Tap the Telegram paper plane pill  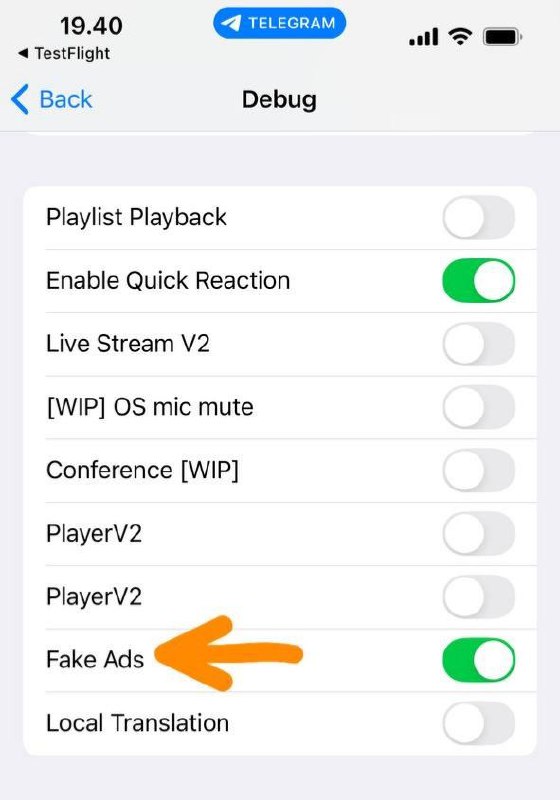(279, 23)
